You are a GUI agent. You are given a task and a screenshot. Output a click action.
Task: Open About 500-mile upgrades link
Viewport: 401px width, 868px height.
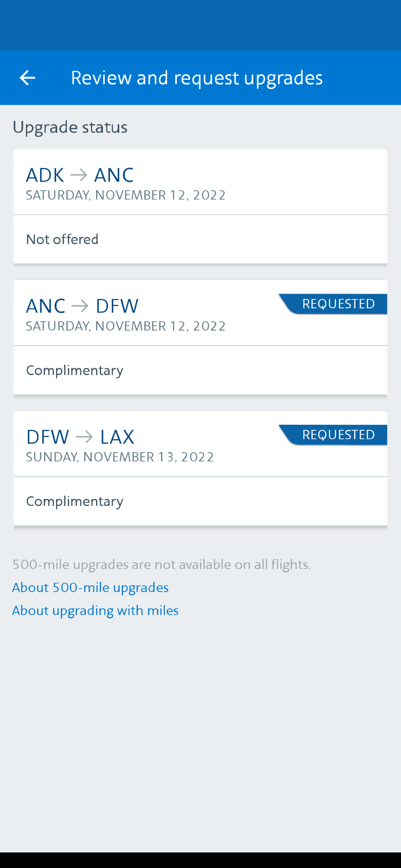[x=91, y=587]
